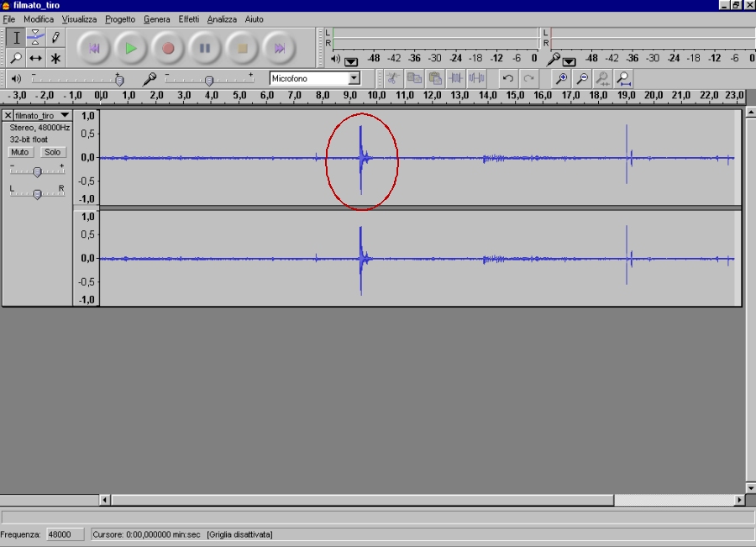This screenshot has height=547, width=756.
Task: Click the input volume slider handle
Action: click(x=209, y=80)
